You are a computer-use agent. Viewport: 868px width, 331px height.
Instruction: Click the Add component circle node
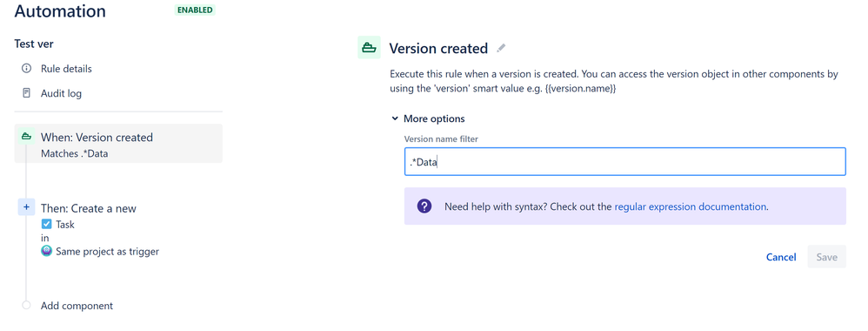click(x=26, y=306)
